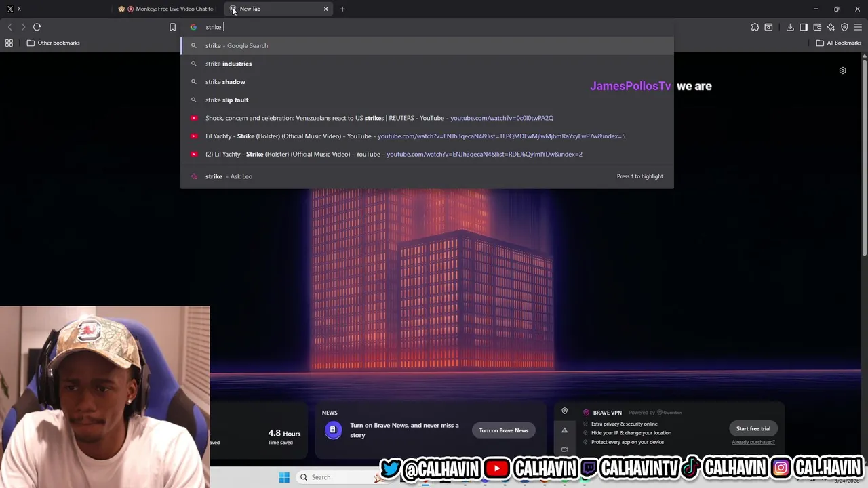Select the Brave Rewards triangle icon in card sidebar
The image size is (868, 488).
coord(564,430)
